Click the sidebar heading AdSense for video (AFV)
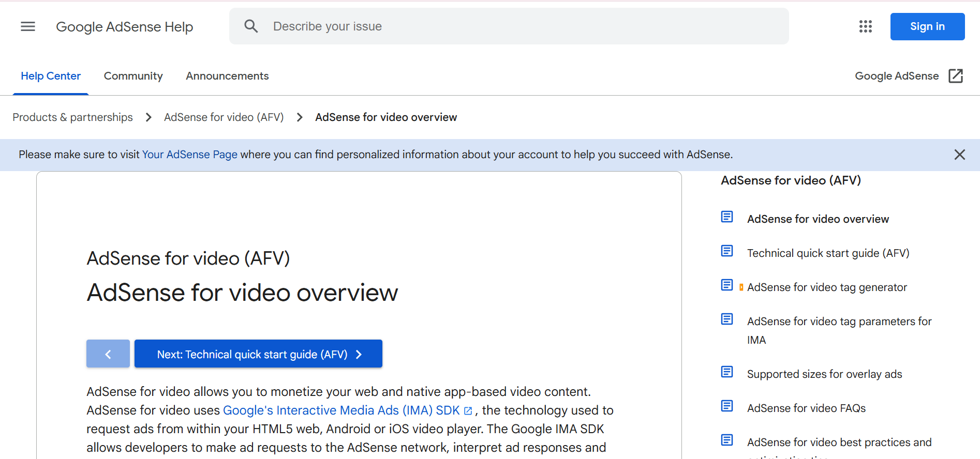 tap(791, 180)
